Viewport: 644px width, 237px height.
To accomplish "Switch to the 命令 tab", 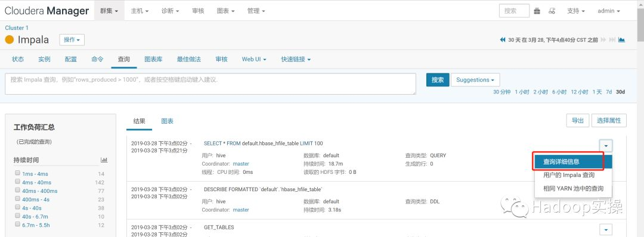I will pos(97,59).
